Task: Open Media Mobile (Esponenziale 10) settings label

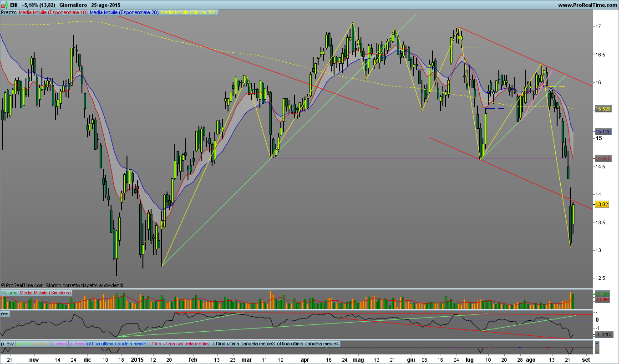Action: tap(53, 12)
